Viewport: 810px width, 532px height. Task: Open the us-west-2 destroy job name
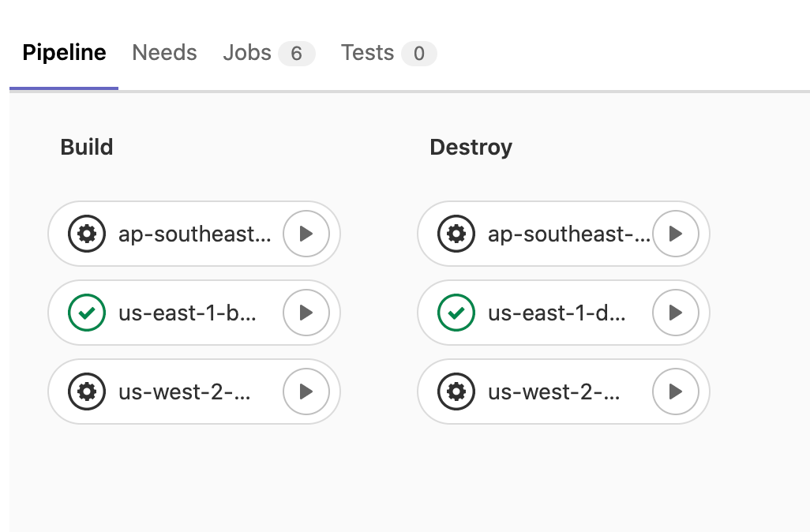[553, 392]
